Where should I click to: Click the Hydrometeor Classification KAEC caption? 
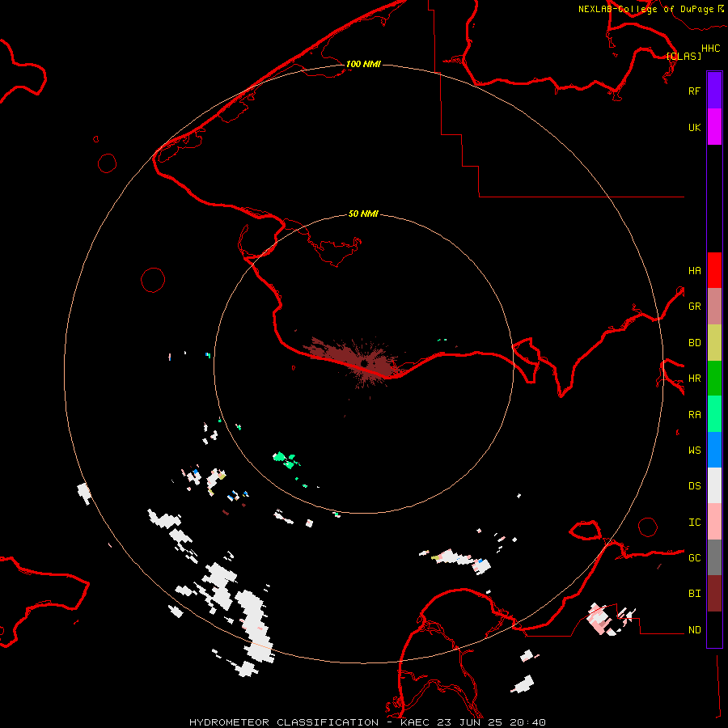(x=367, y=722)
